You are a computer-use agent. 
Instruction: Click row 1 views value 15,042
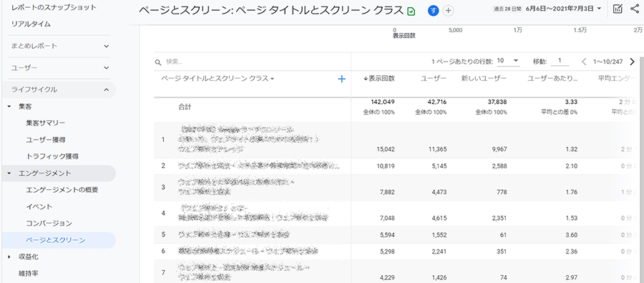(385, 149)
